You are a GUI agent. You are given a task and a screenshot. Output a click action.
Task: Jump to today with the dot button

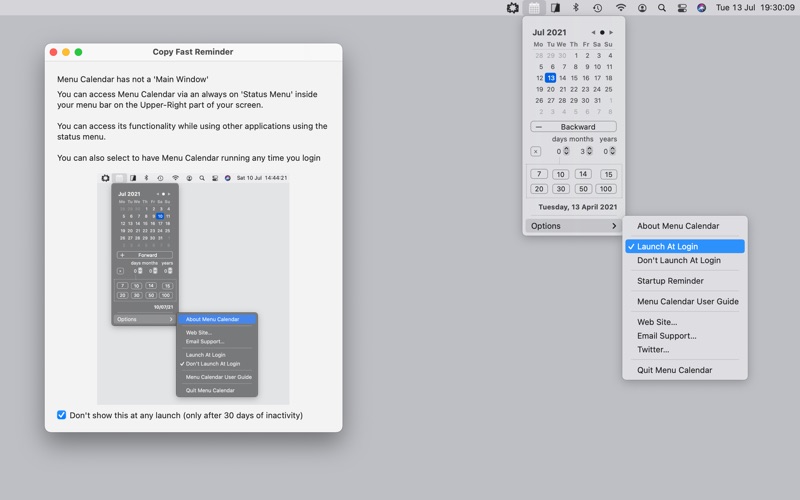click(x=602, y=32)
